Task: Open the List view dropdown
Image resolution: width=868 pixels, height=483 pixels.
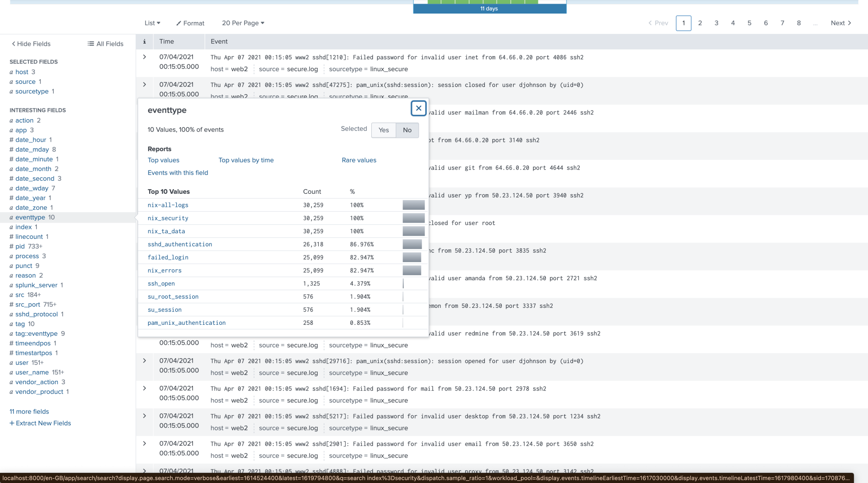Action: click(151, 23)
